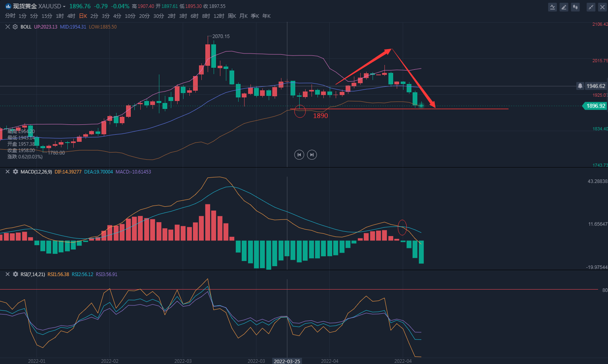Remove the RSI indicator with its X
The height and width of the screenshot is (364, 608).
[8, 274]
